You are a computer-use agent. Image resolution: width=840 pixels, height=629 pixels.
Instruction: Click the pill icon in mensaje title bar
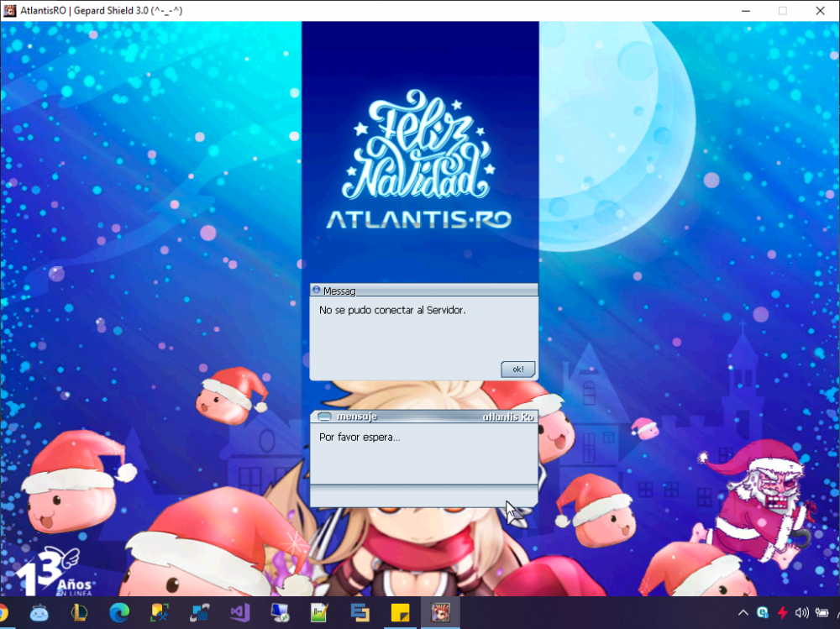pos(323,417)
